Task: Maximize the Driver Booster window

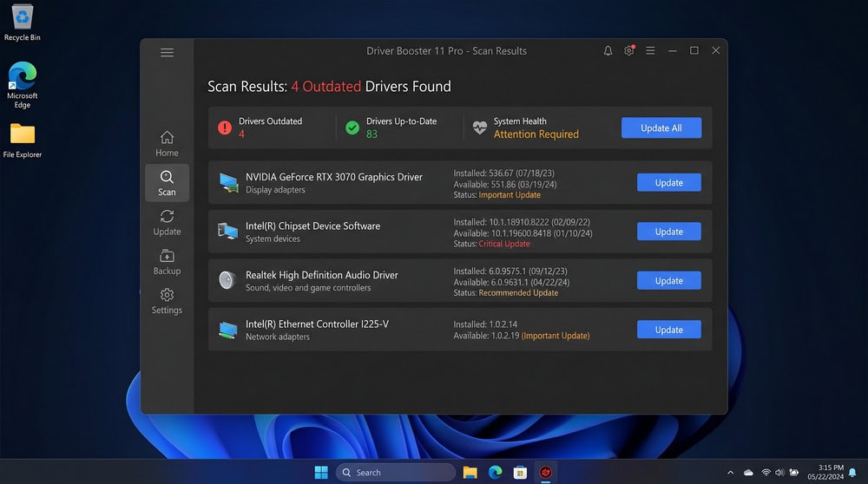Action: point(694,50)
